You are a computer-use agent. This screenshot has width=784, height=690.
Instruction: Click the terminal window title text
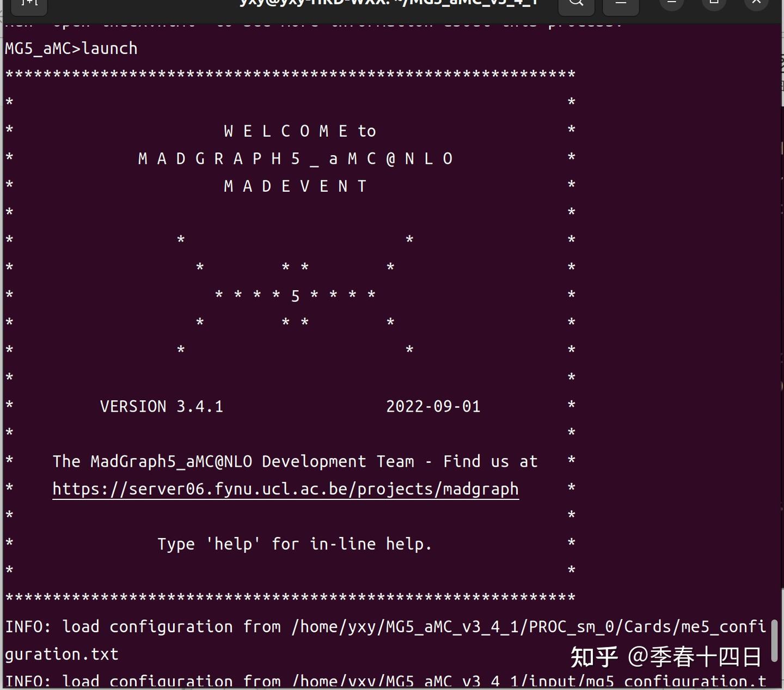click(389, 3)
